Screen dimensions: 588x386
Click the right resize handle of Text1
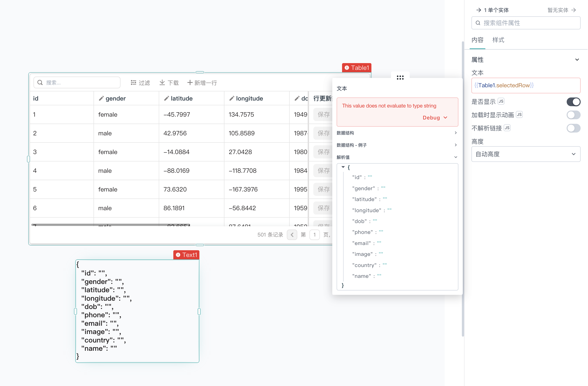pyautogui.click(x=199, y=311)
